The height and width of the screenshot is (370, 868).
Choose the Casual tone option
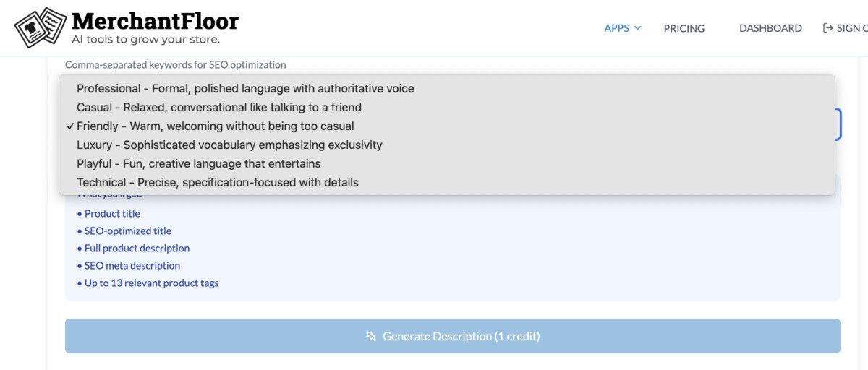pyautogui.click(x=447, y=107)
